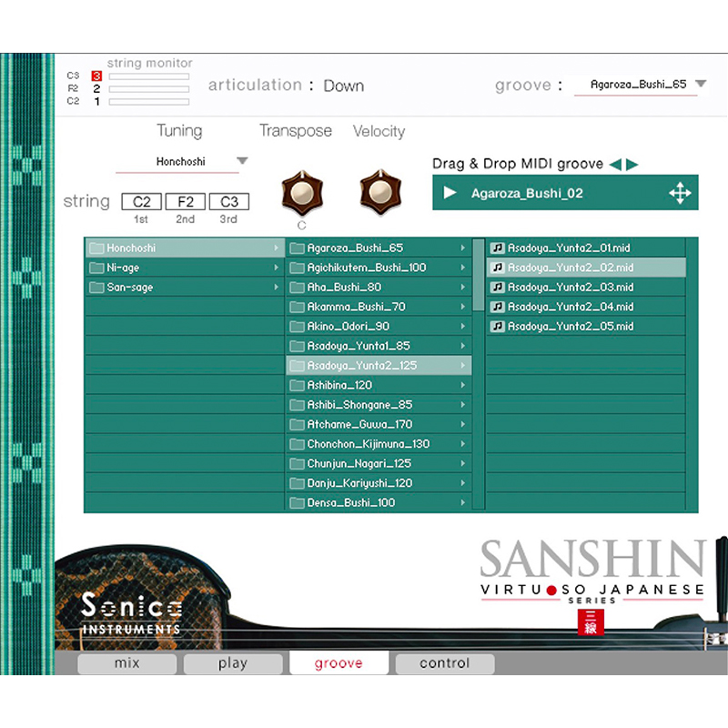This screenshot has height=728, width=728.
Task: Open the Chunjun_Nagari_125 groove folder
Action: [x=379, y=463]
